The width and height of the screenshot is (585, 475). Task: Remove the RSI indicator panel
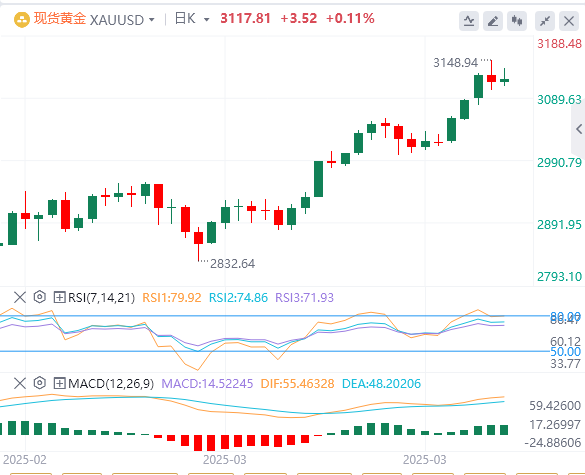pos(20,297)
